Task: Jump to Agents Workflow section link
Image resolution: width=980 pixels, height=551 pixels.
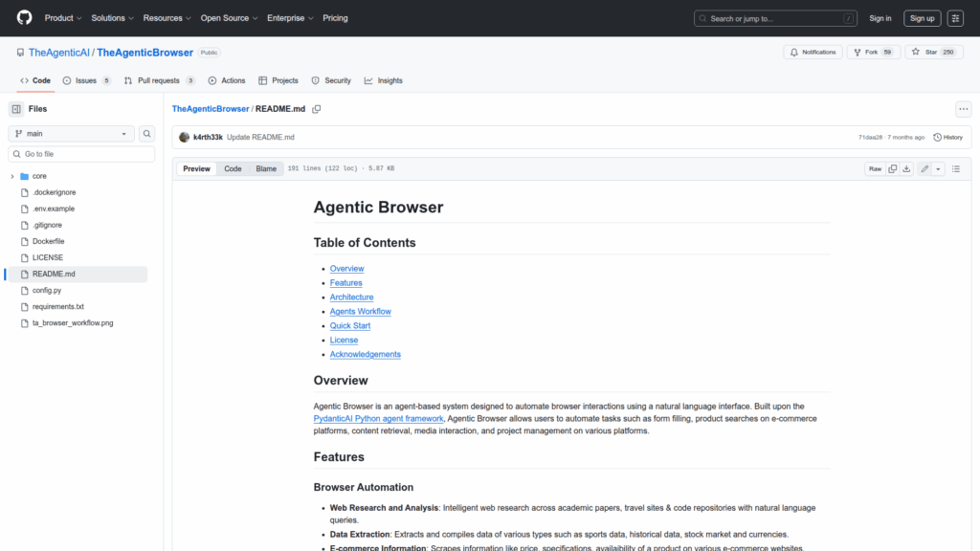Action: [x=361, y=312]
